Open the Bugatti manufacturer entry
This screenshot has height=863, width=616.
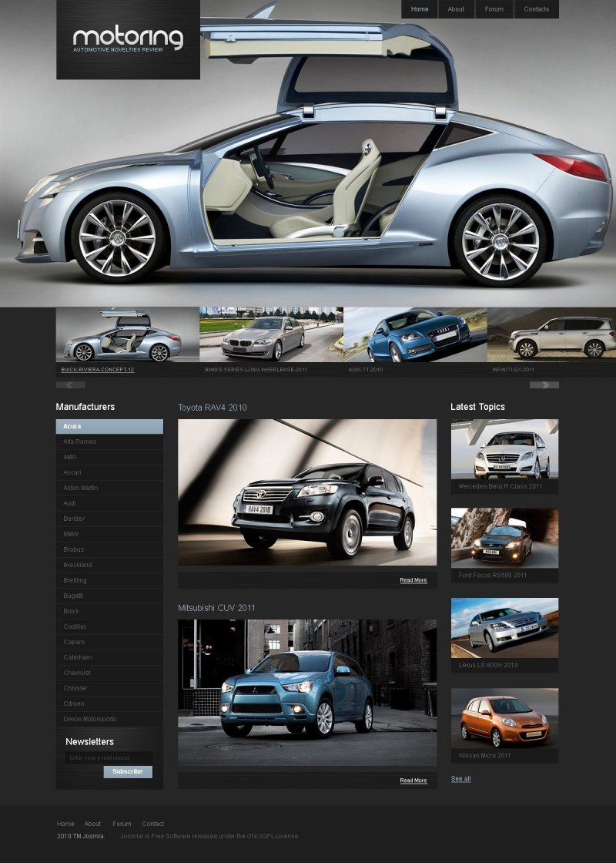[x=109, y=596]
